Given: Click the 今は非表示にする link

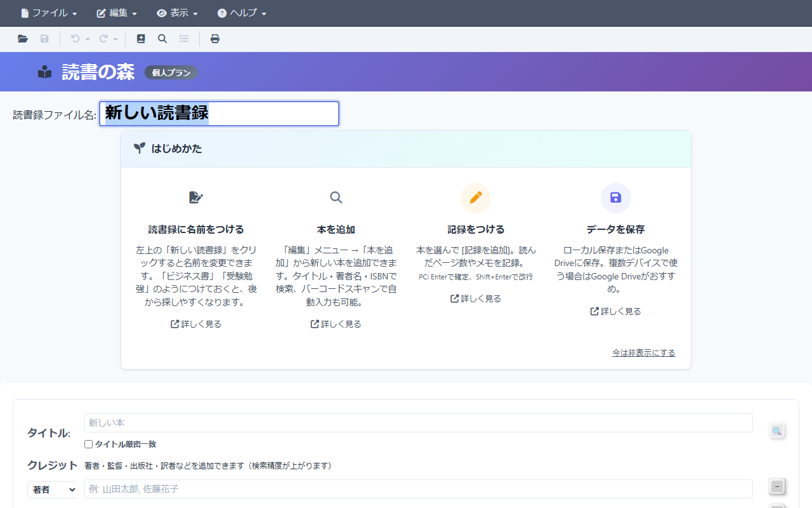Looking at the screenshot, I should (x=643, y=352).
